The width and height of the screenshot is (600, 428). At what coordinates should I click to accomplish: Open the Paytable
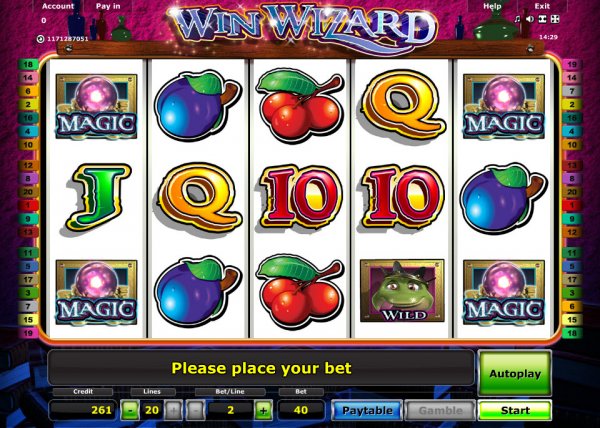coord(367,410)
